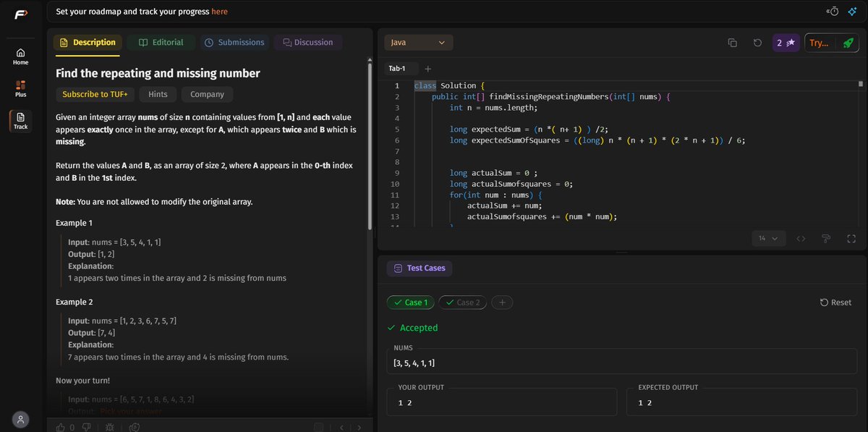Click the NUMS input field
The image size is (868, 432).
pos(621,363)
